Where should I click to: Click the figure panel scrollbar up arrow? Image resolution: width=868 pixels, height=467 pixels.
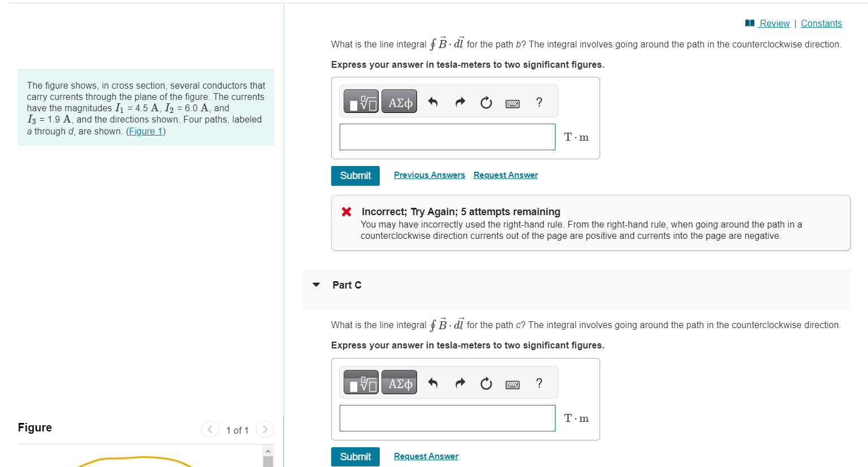coord(268,451)
